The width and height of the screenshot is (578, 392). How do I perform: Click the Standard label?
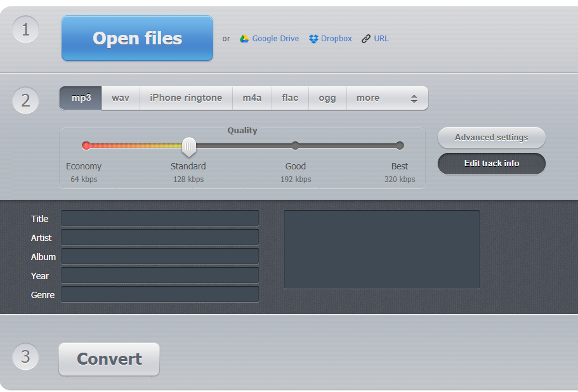(x=188, y=167)
